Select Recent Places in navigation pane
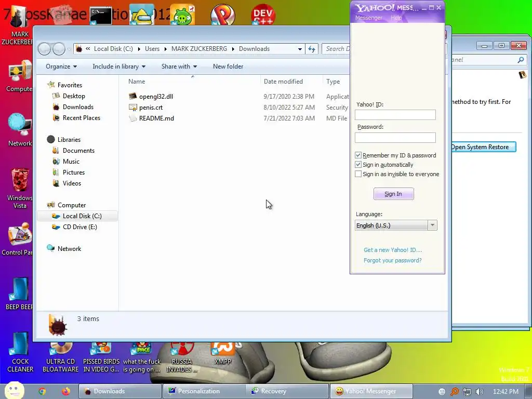532x399 pixels. 82,118
